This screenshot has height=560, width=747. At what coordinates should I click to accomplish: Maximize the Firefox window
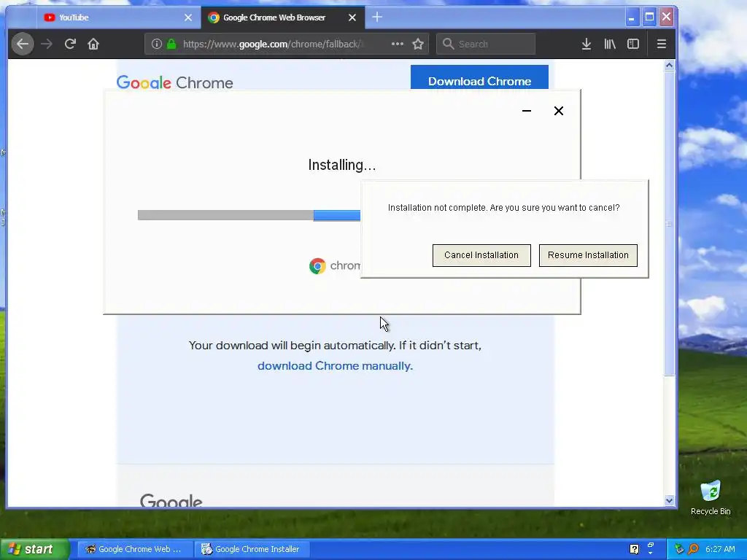point(649,17)
